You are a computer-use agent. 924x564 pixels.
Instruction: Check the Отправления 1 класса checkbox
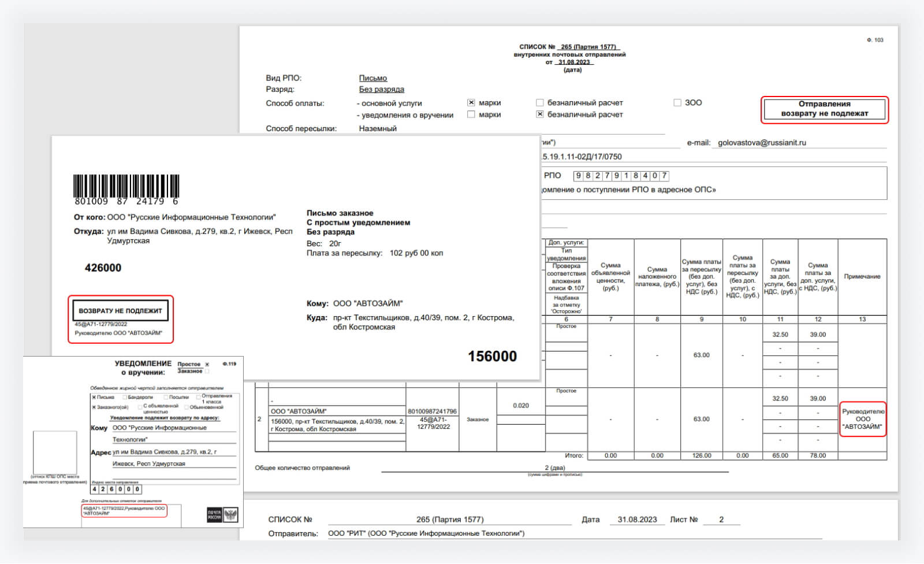click(x=198, y=397)
